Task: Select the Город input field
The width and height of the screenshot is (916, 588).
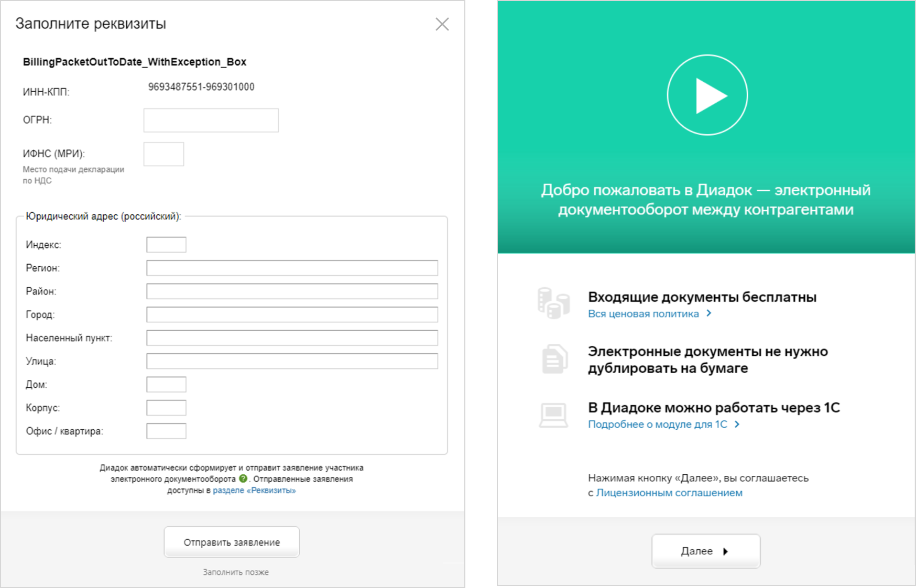Action: (292, 314)
